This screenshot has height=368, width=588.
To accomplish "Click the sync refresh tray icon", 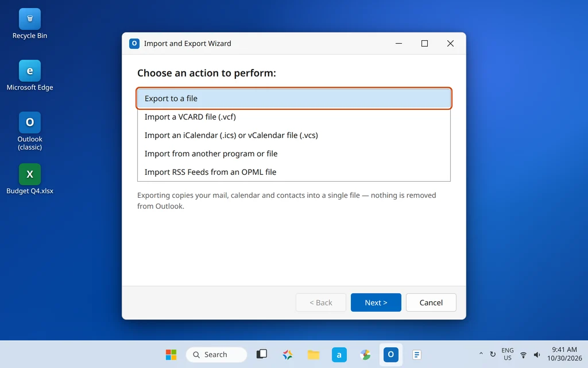I will pos(493,354).
